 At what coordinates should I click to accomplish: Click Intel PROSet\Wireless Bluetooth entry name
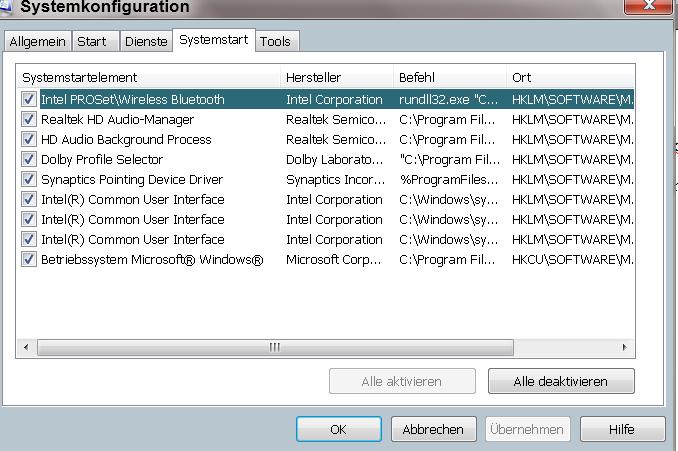coord(133,99)
